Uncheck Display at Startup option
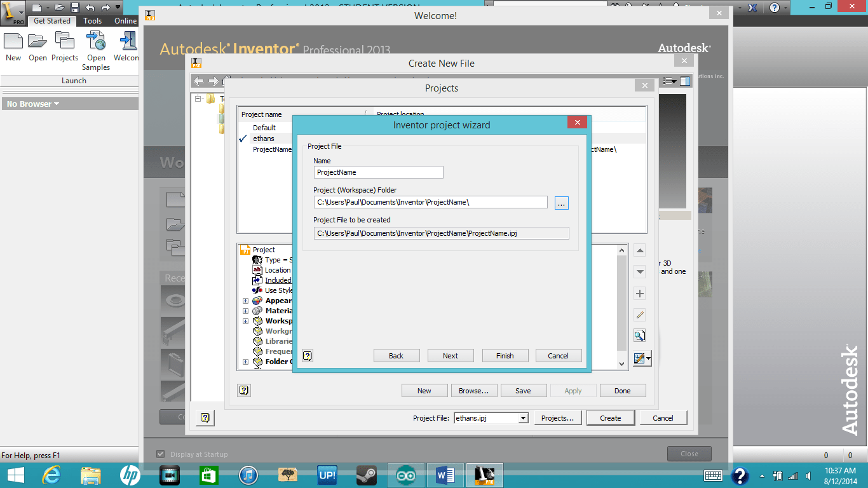Image resolution: width=868 pixels, height=488 pixels. pos(160,454)
